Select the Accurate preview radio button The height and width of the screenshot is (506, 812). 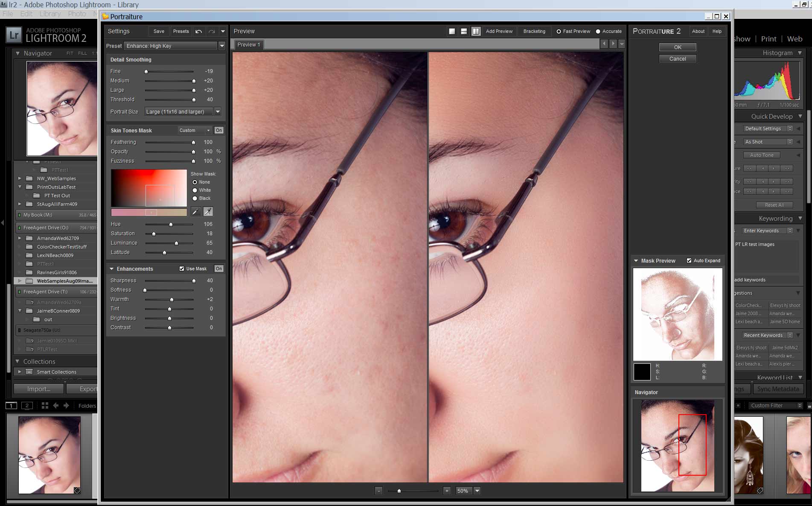coord(598,31)
